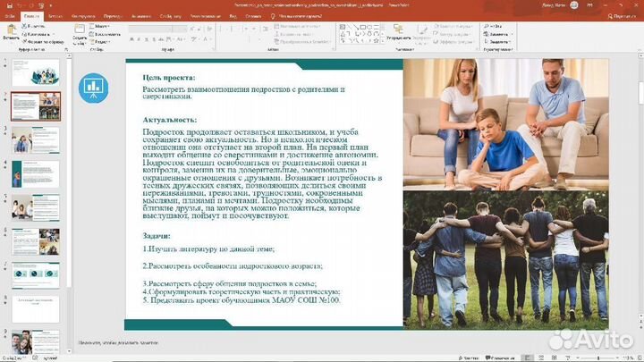Click the user account avatar in the title bar

[574, 5]
